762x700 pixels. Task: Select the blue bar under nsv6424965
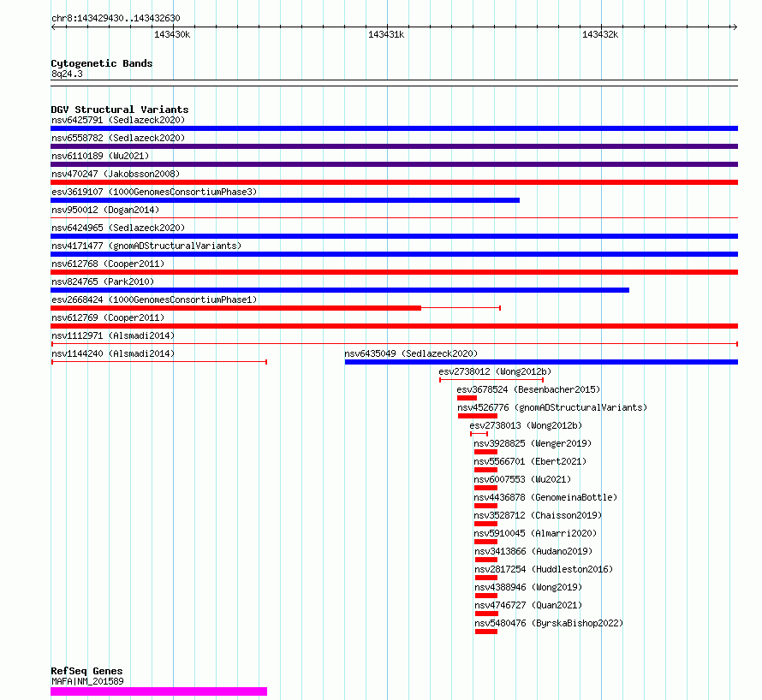click(394, 236)
